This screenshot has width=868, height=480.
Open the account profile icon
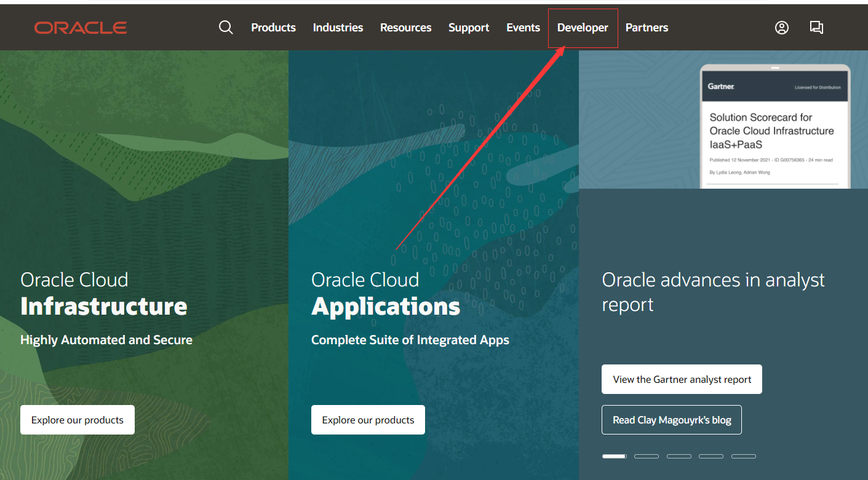pos(782,28)
